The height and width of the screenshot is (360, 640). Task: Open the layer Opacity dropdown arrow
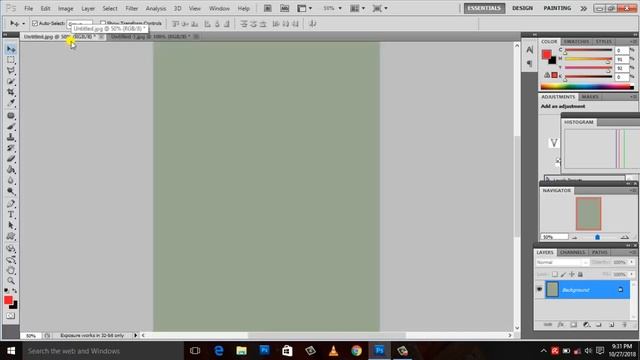pos(632,262)
